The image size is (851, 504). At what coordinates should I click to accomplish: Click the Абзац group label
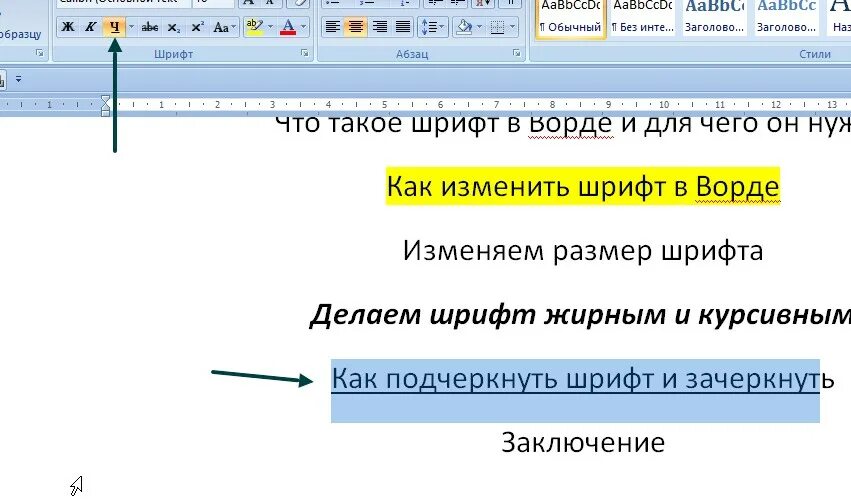click(x=412, y=54)
